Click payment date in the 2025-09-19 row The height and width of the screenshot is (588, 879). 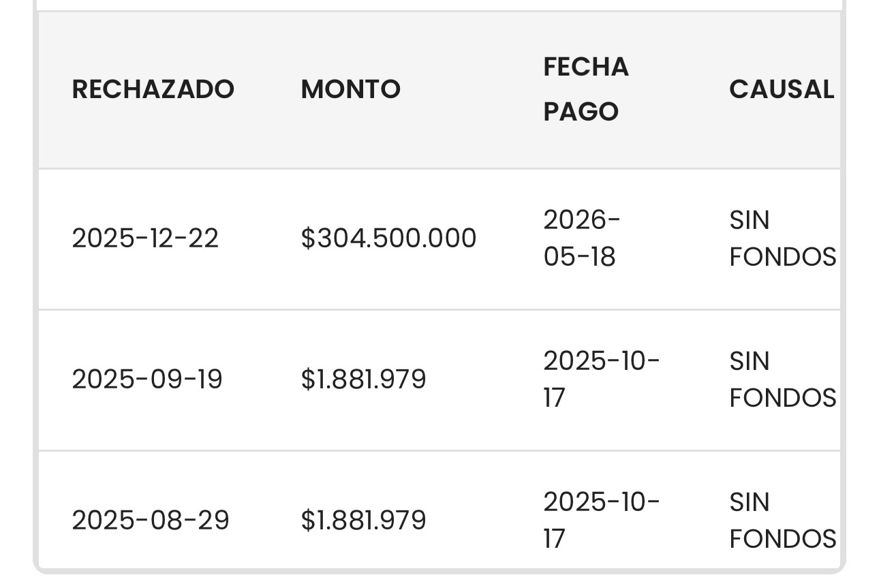(602, 380)
